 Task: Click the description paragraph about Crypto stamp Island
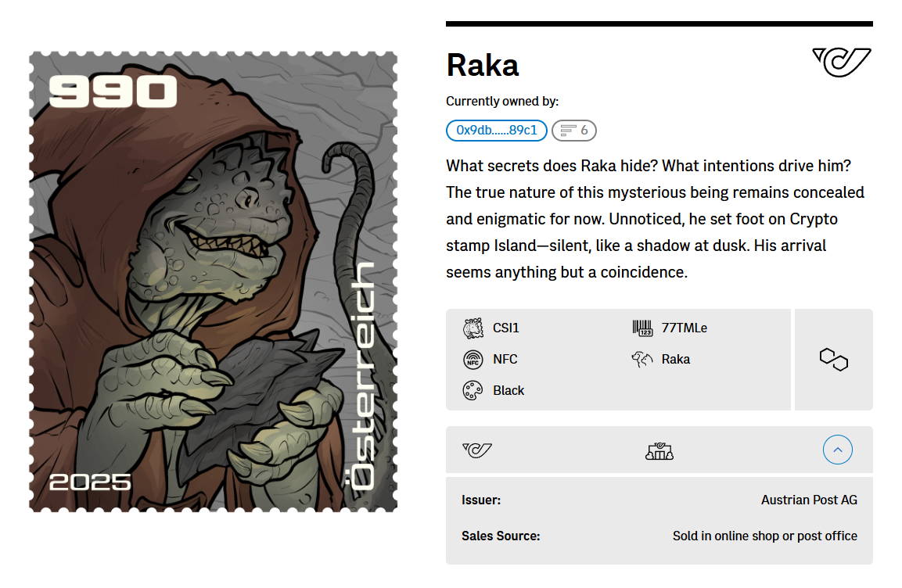click(x=655, y=219)
